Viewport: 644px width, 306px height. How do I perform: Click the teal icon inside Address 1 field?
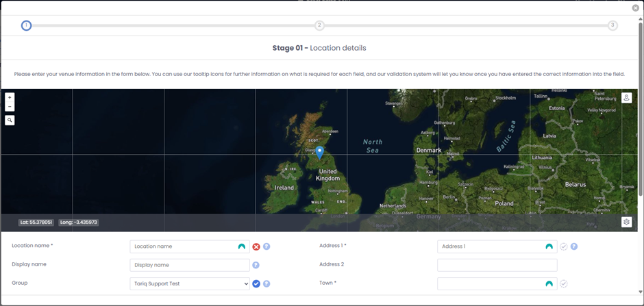pyautogui.click(x=549, y=246)
